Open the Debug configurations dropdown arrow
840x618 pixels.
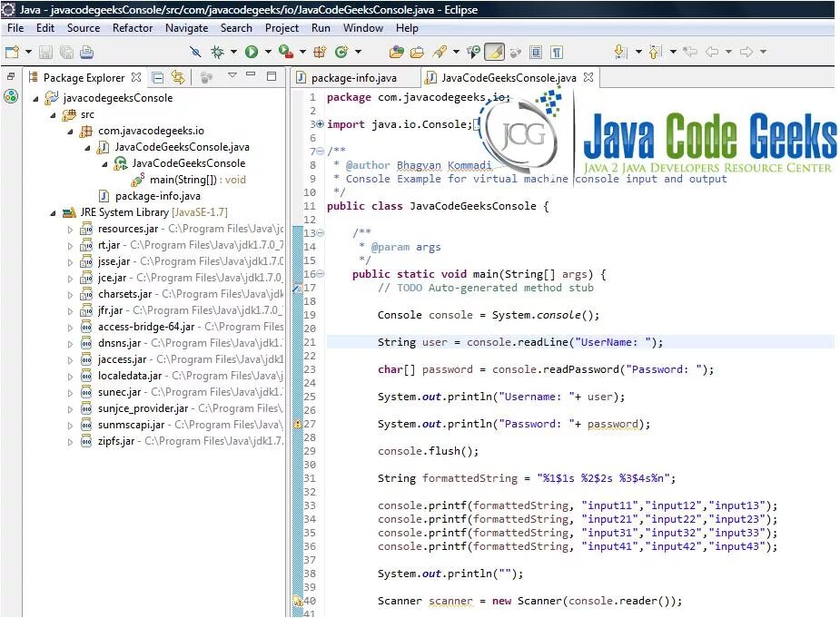coord(233,52)
